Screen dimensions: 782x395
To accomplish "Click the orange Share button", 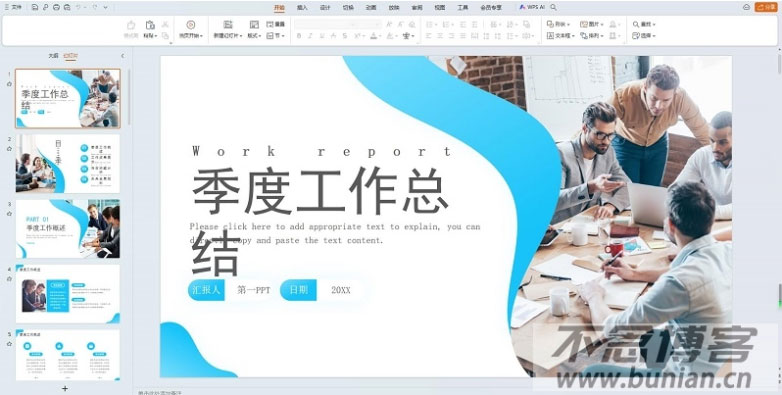I will (766, 7).
